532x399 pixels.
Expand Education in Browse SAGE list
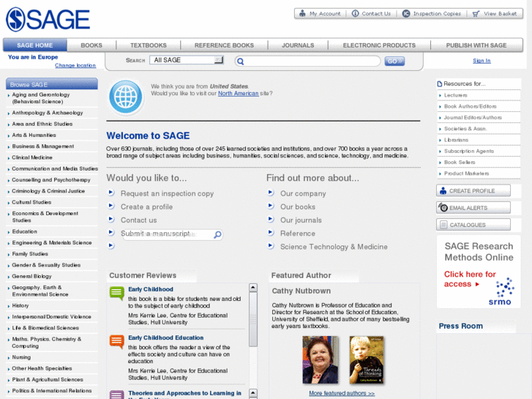click(24, 231)
